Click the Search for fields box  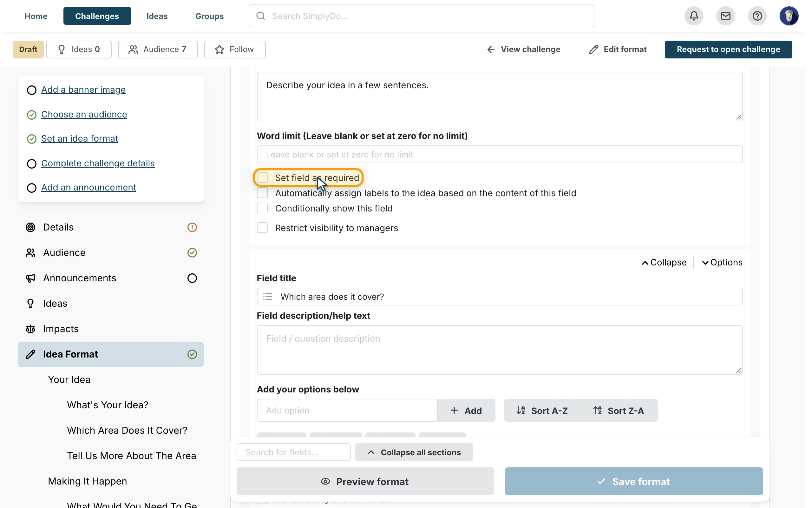[x=294, y=452]
